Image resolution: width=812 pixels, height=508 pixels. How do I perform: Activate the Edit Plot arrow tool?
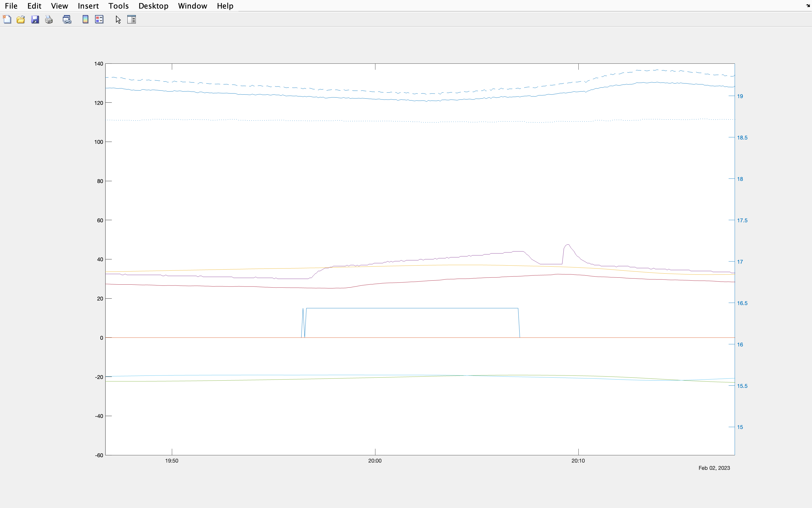point(118,19)
